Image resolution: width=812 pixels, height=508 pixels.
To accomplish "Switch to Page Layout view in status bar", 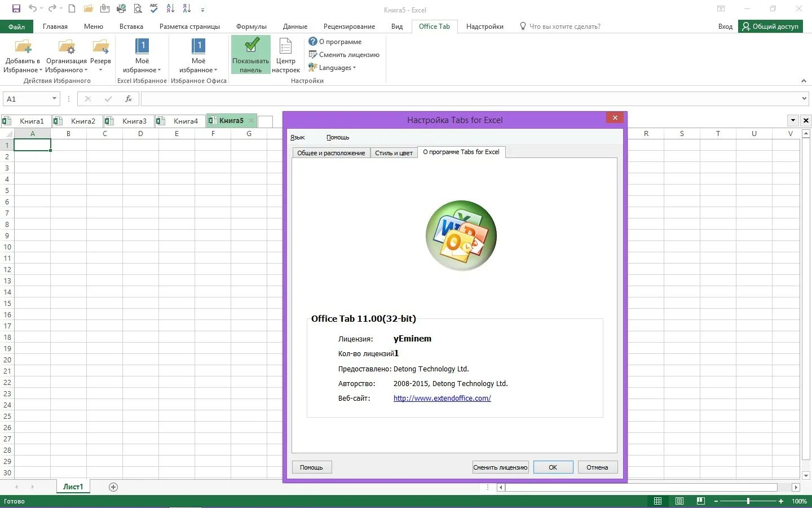I will [679, 501].
